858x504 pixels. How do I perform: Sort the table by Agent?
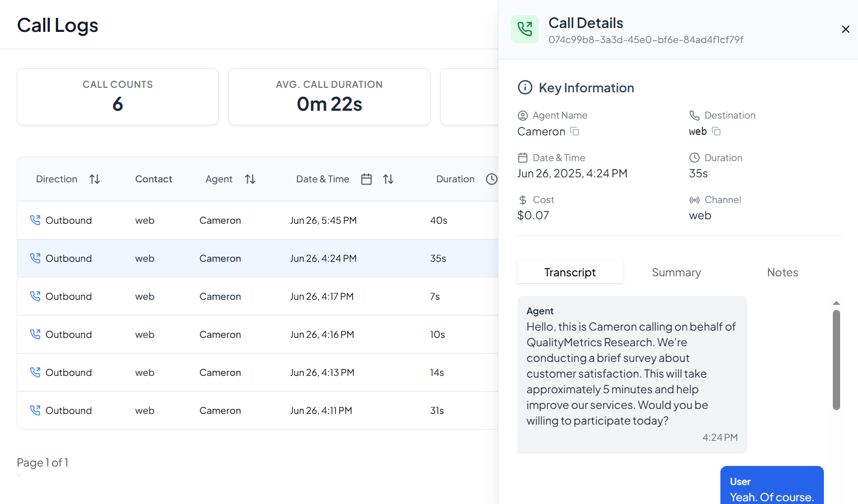(x=250, y=179)
